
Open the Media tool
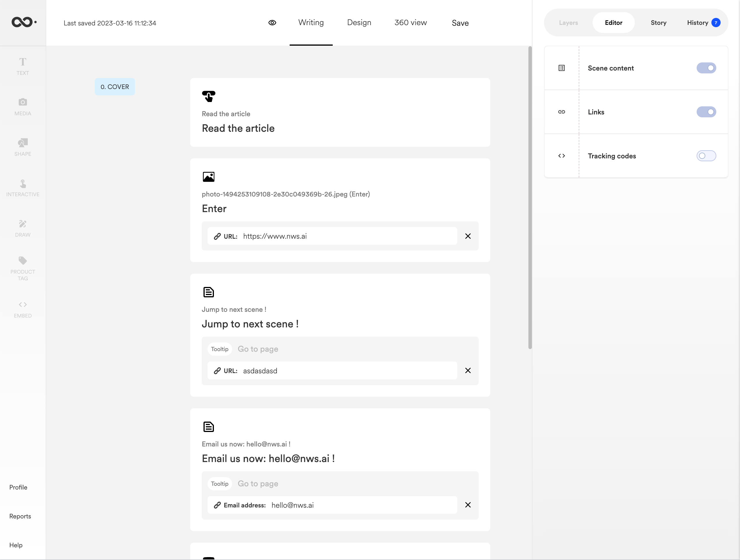pyautogui.click(x=23, y=107)
